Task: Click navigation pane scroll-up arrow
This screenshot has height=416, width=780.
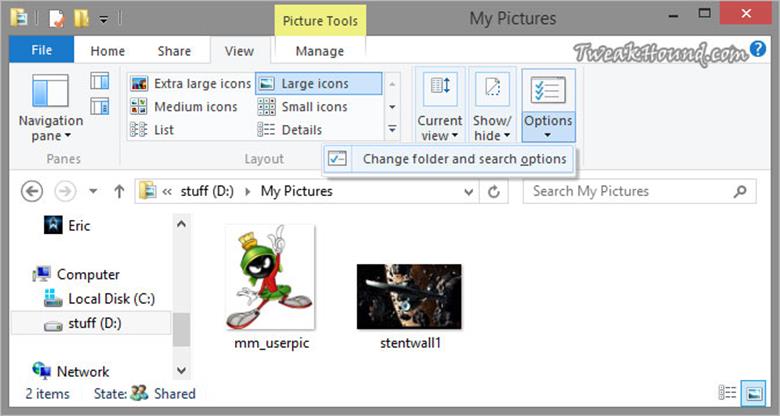Action: click(182, 224)
